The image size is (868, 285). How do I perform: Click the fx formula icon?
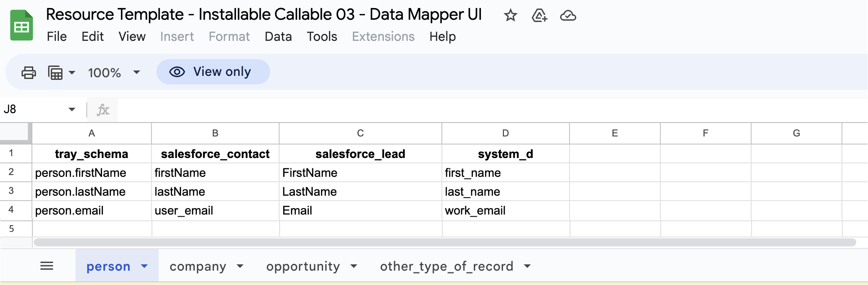point(103,110)
